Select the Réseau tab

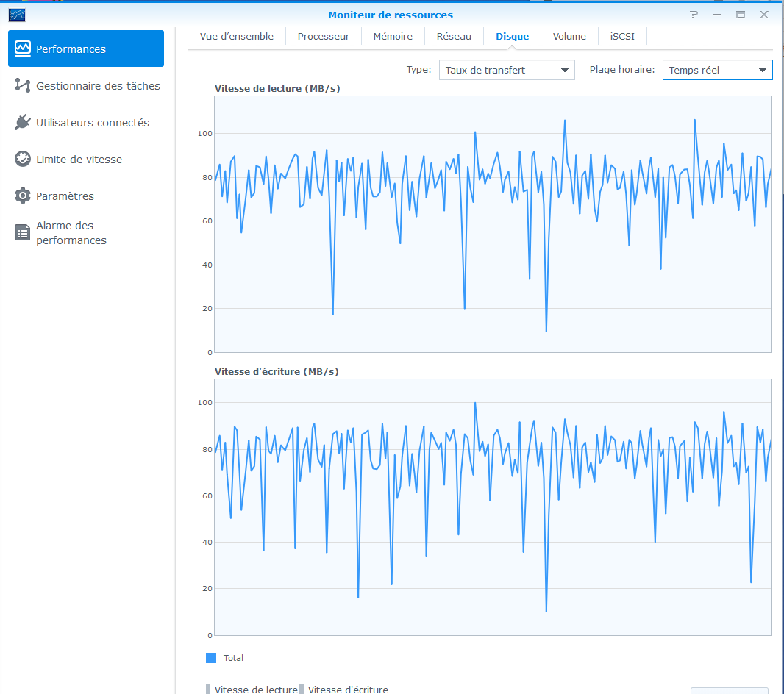click(x=454, y=37)
